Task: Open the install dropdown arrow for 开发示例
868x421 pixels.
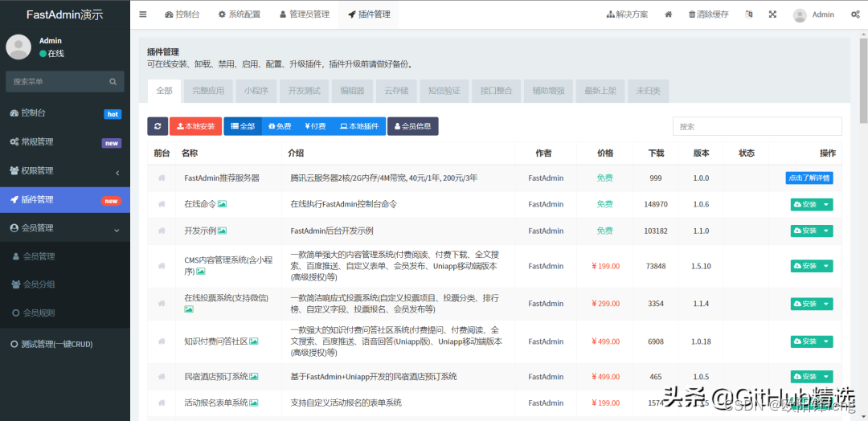Action: click(x=826, y=231)
